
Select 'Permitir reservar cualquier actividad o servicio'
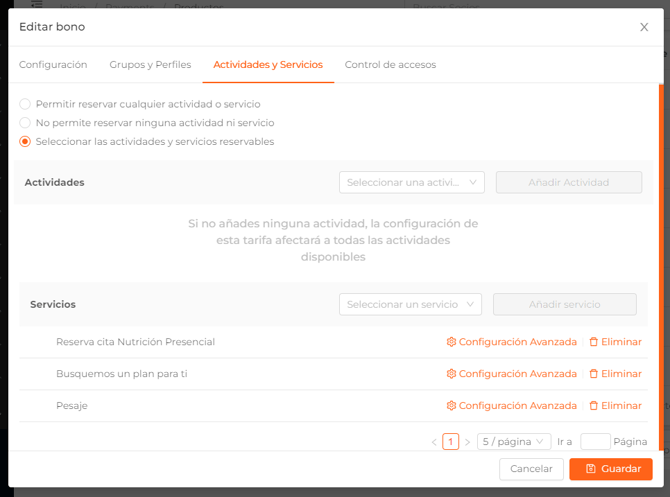click(x=25, y=104)
